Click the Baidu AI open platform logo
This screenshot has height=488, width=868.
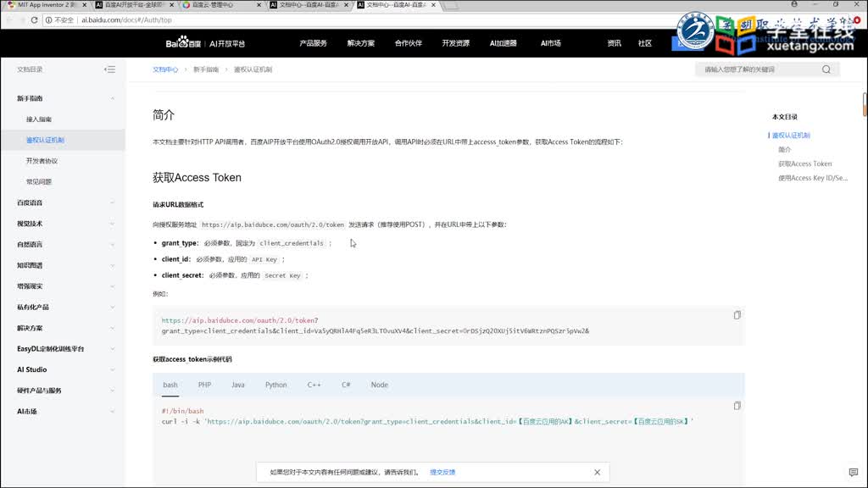[x=205, y=43]
